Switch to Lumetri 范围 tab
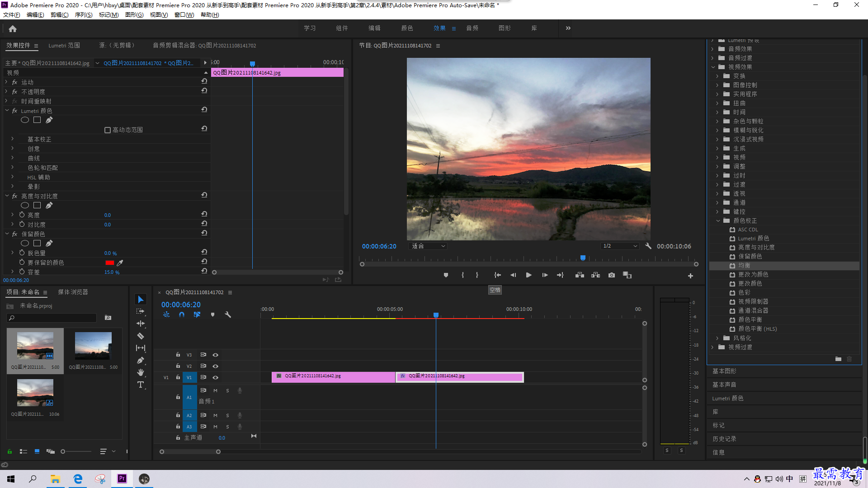Screen dimensions: 868x488 64,45
